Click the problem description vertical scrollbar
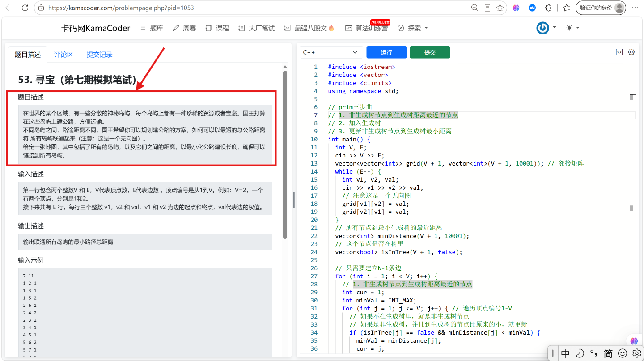This screenshot has width=644, height=361. point(285,154)
